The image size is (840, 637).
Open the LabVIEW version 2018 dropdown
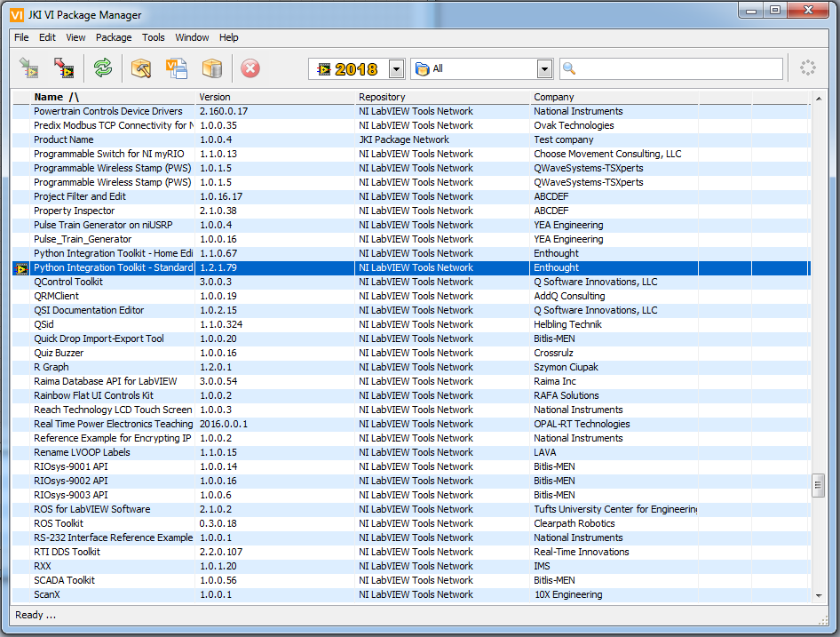(x=396, y=69)
